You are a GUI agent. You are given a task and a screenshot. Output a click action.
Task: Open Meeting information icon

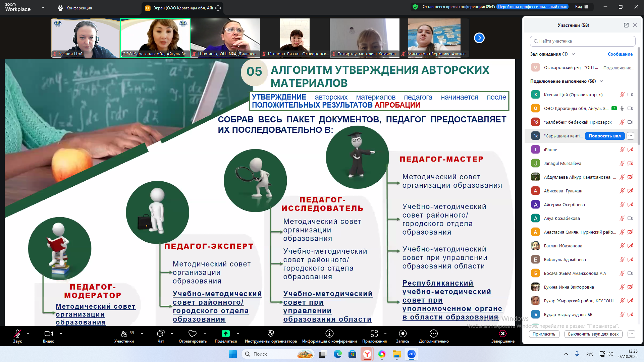pyautogui.click(x=329, y=334)
